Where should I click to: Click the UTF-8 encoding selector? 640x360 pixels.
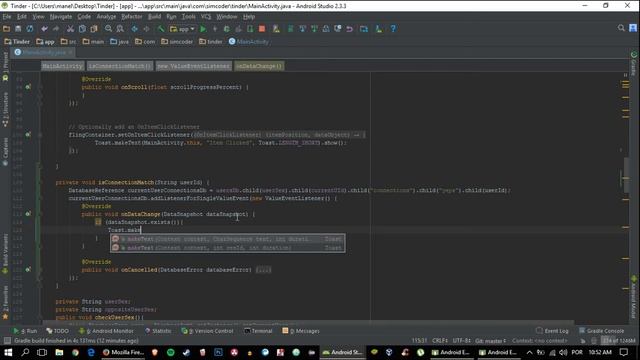[x=462, y=340]
